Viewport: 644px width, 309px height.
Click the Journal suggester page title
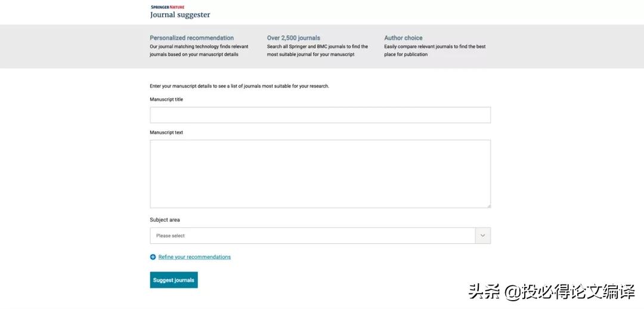click(180, 15)
